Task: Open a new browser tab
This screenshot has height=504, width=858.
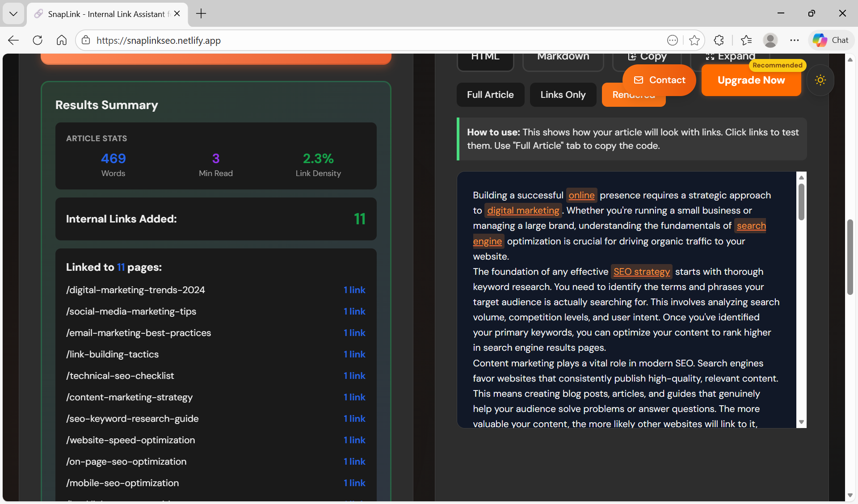Action: 201,13
